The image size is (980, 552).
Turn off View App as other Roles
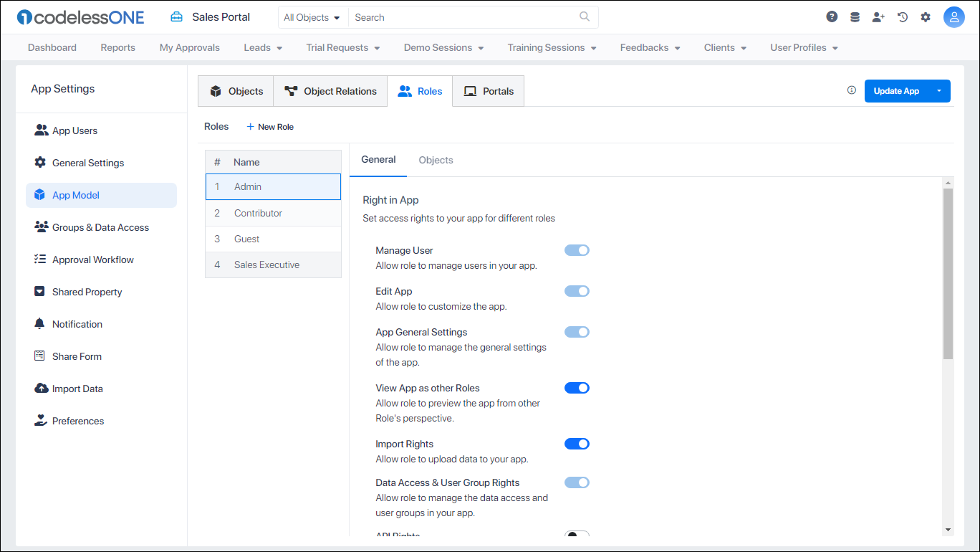[577, 388]
